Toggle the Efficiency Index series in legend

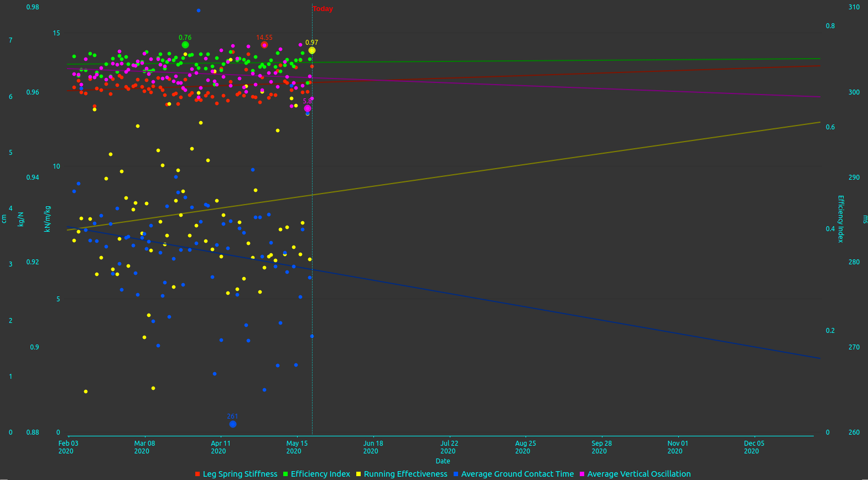tap(320, 474)
